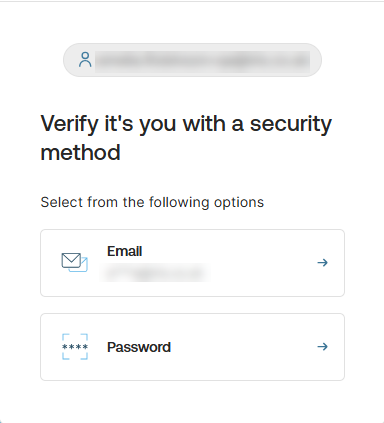Select the Password label text
The height and width of the screenshot is (423, 384).
139,347
